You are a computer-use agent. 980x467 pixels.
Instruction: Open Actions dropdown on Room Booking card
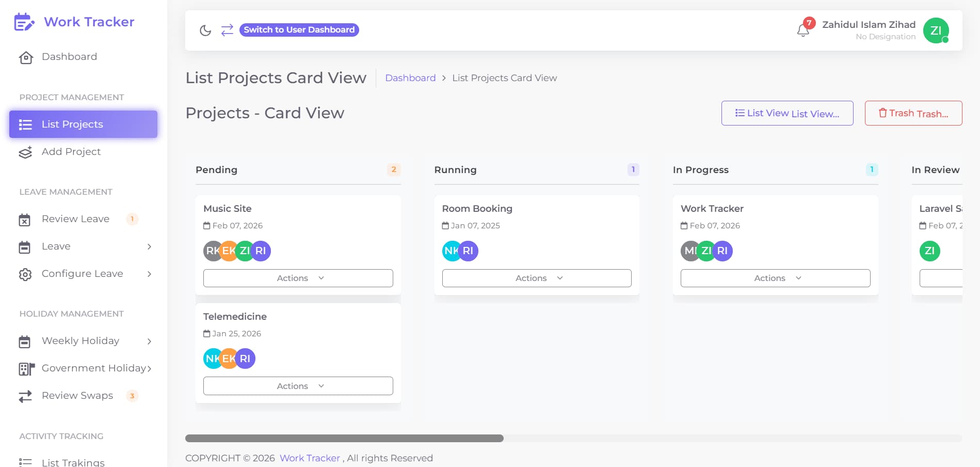click(x=537, y=278)
